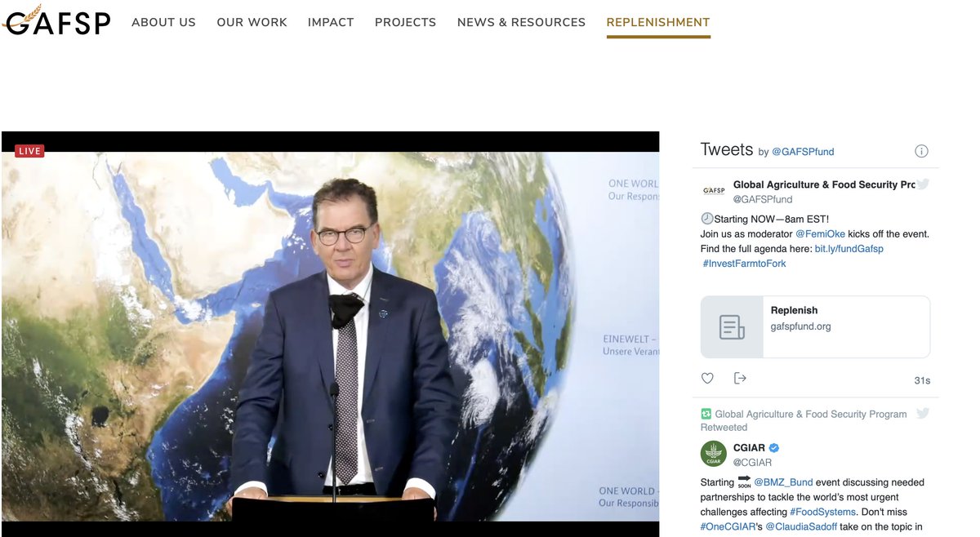This screenshot has width=980, height=537.
Task: Open Global Agriculture & Food Security author name
Action: coord(824,184)
